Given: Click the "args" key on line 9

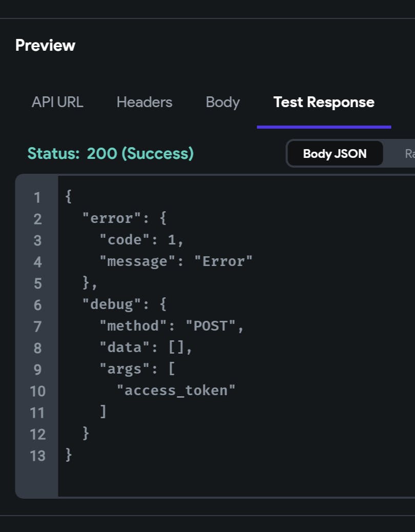Looking at the screenshot, I should point(125,369).
